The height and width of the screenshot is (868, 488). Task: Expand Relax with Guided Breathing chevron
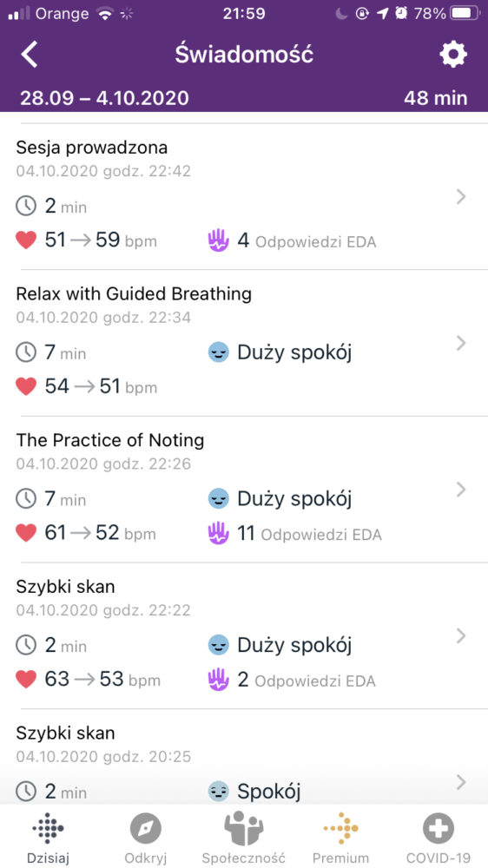461,343
